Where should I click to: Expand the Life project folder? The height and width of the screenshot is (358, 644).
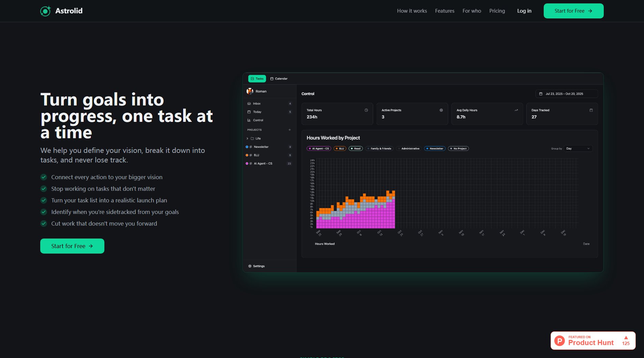[x=247, y=139]
